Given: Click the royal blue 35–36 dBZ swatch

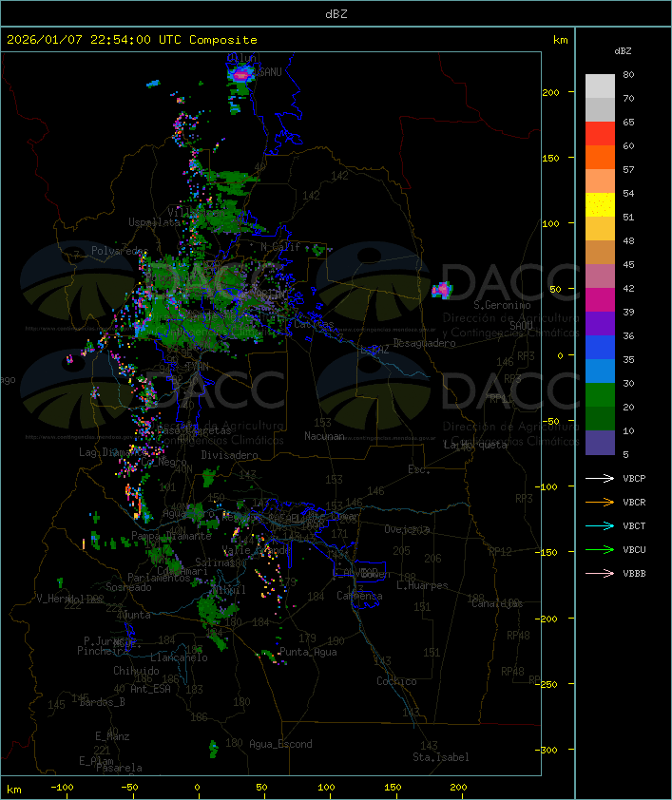Looking at the screenshot, I should [600, 348].
